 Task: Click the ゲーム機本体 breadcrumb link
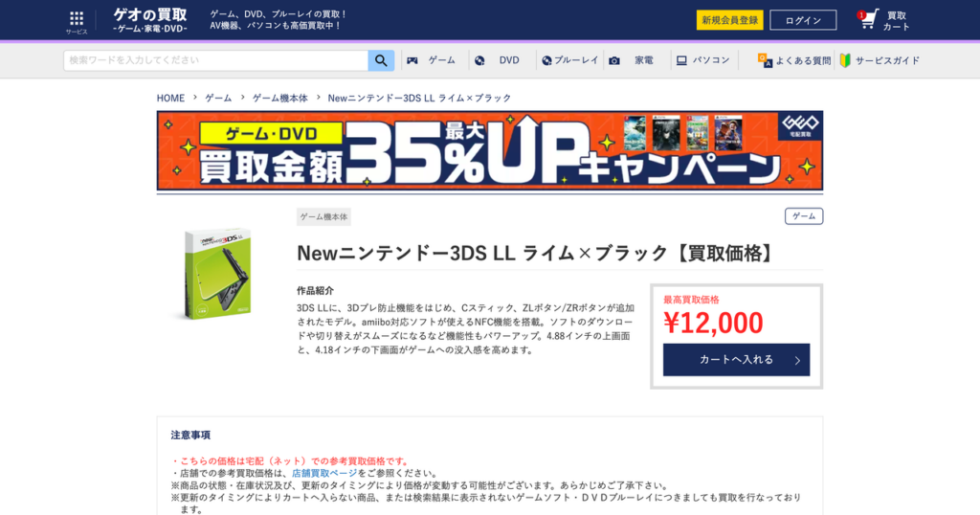click(x=280, y=99)
